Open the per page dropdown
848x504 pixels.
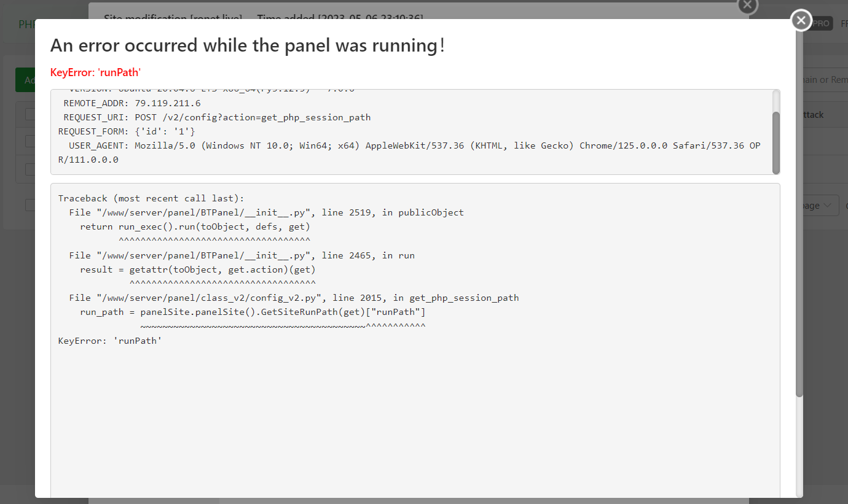(x=820, y=206)
